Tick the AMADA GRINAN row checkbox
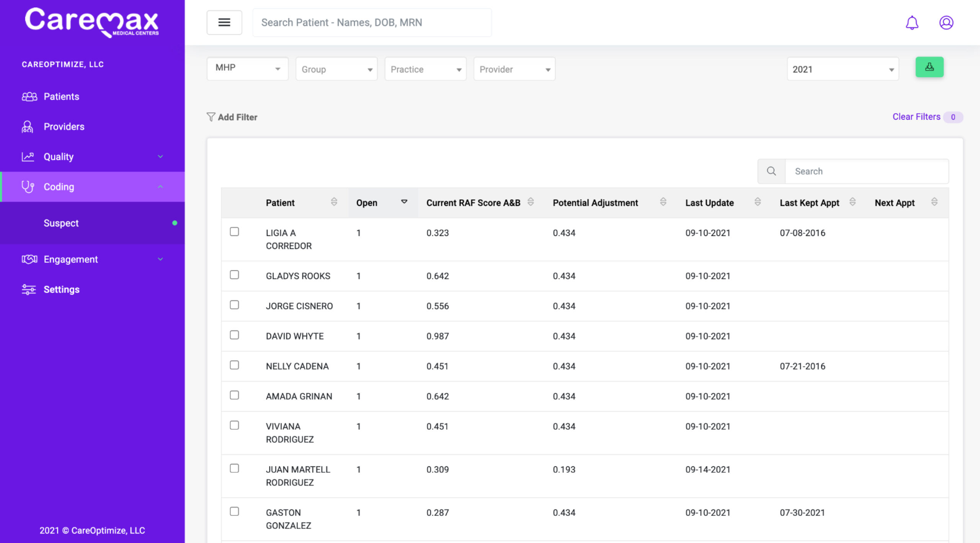This screenshot has width=980, height=543. coord(234,395)
